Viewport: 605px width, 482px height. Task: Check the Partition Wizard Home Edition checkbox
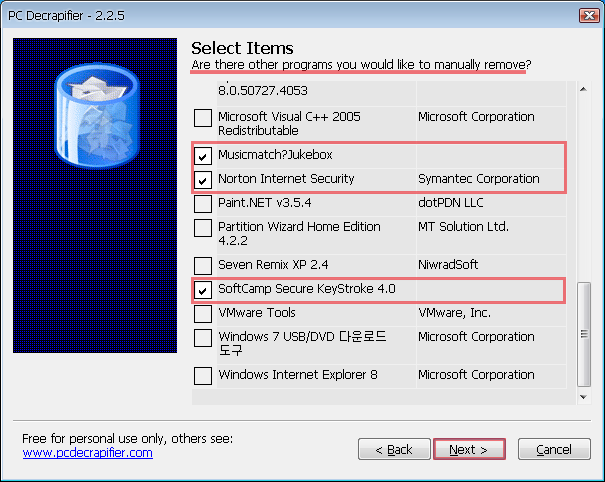pyautogui.click(x=203, y=228)
